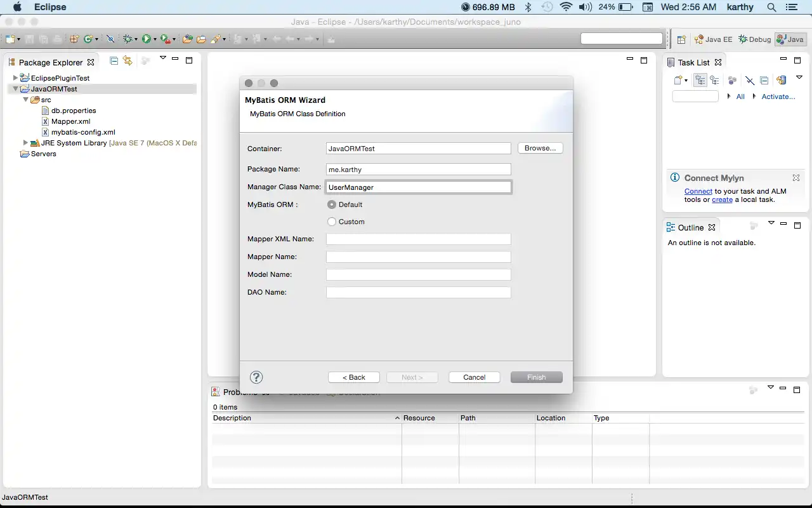Click the All filter link in Task List
Image resolution: width=812 pixels, height=508 pixels.
tap(740, 97)
